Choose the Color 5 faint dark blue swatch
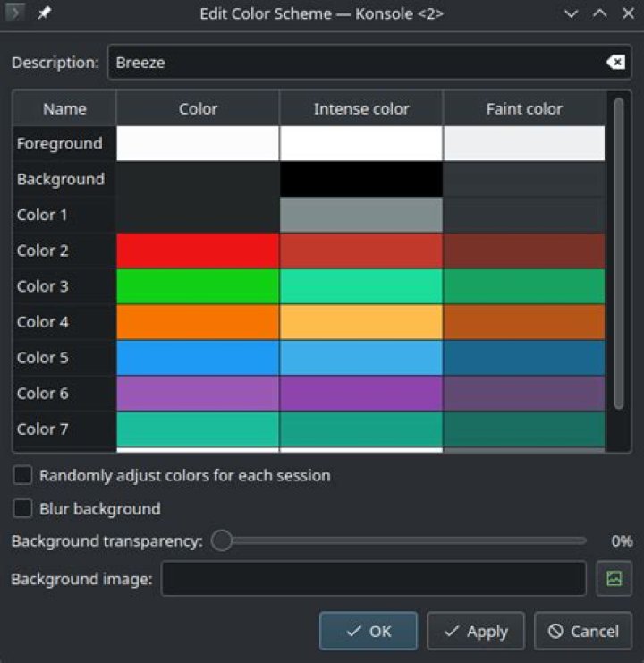644x663 pixels. [x=524, y=358]
